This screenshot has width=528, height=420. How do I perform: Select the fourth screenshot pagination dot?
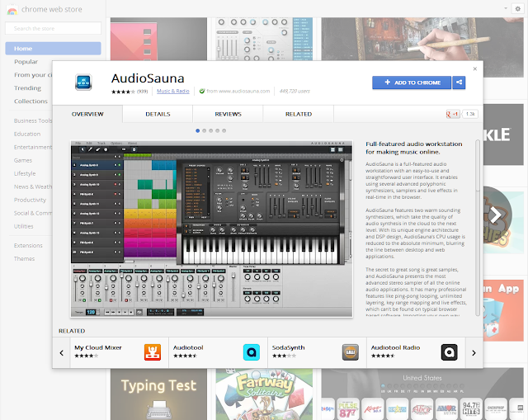click(217, 130)
